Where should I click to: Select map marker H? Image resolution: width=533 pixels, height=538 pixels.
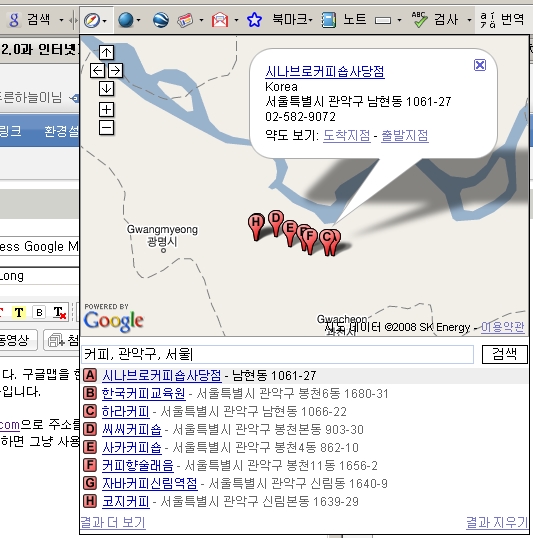click(256, 224)
